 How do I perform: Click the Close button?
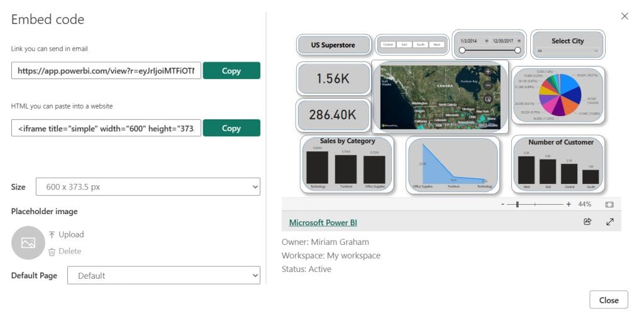point(609,300)
